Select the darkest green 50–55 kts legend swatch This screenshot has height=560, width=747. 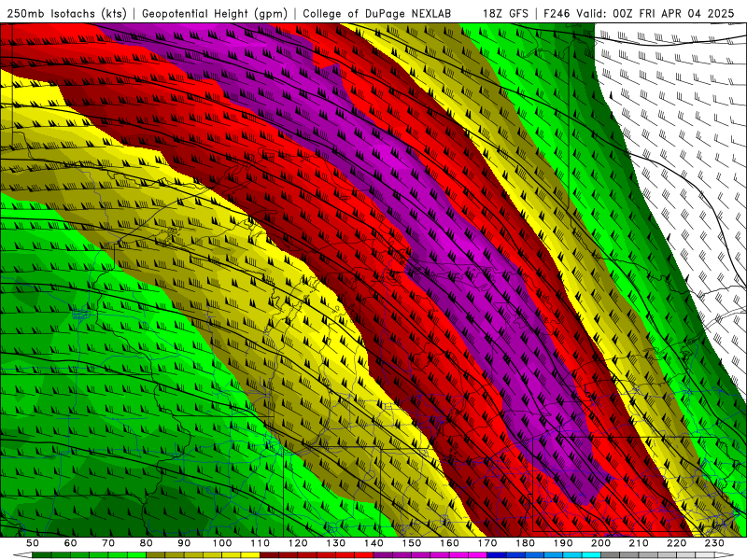point(41,554)
